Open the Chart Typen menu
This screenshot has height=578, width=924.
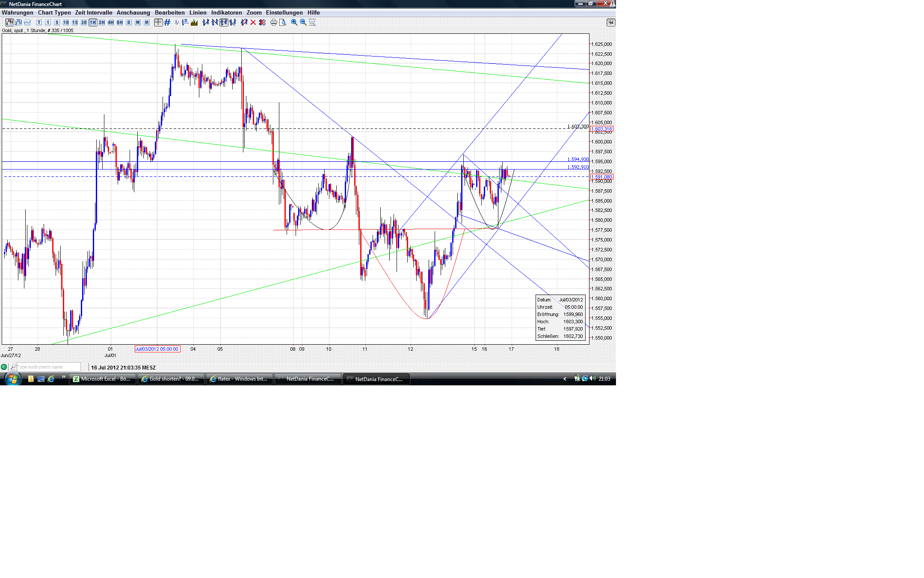(x=54, y=12)
